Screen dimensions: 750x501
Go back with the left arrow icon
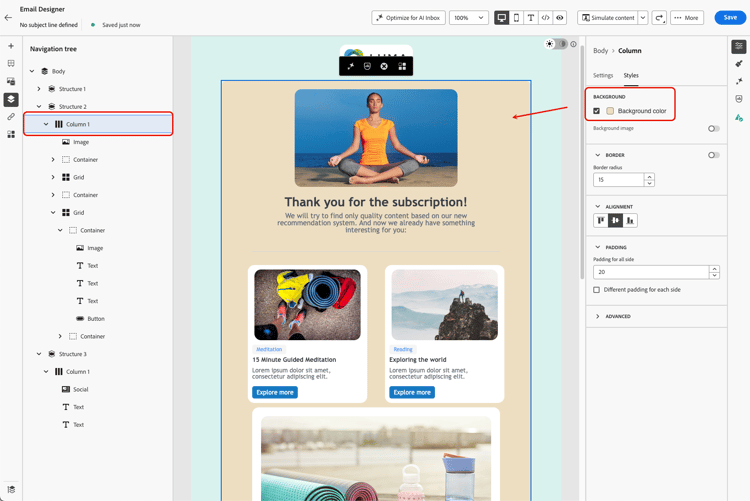8,18
